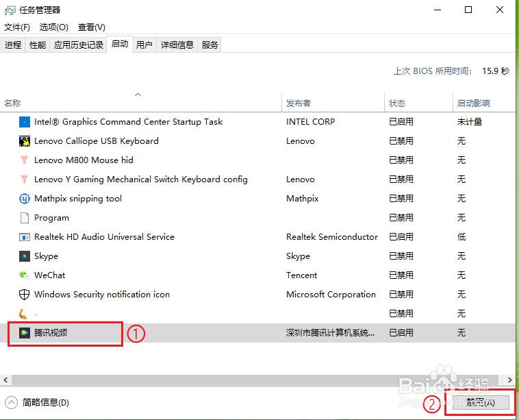The image size is (519, 420).
Task: Select the 启动 tab
Action: 120,44
